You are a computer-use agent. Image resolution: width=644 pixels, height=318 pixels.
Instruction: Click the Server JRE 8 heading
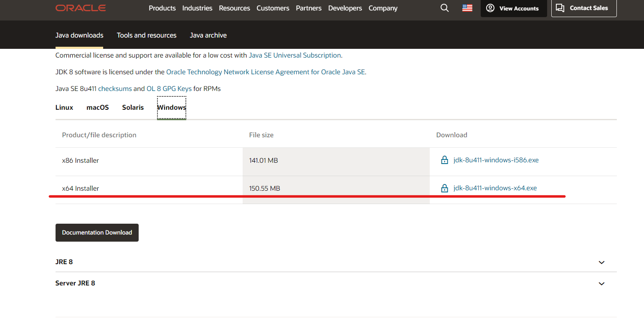(75, 283)
